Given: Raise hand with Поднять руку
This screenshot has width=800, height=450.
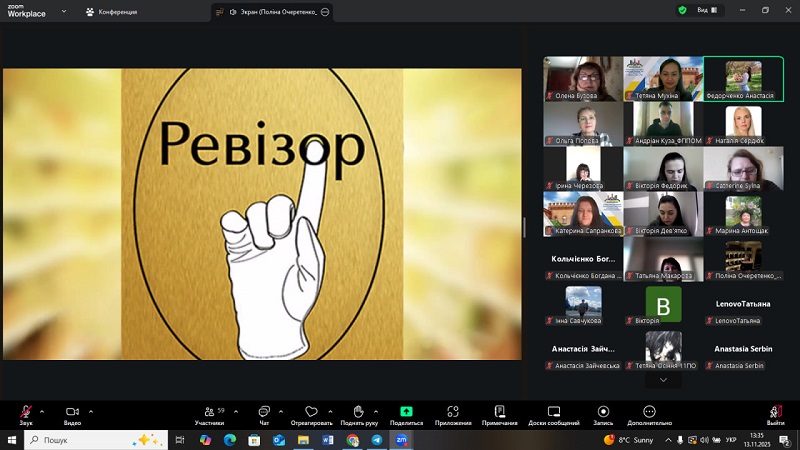Looking at the screenshot, I should [358, 412].
